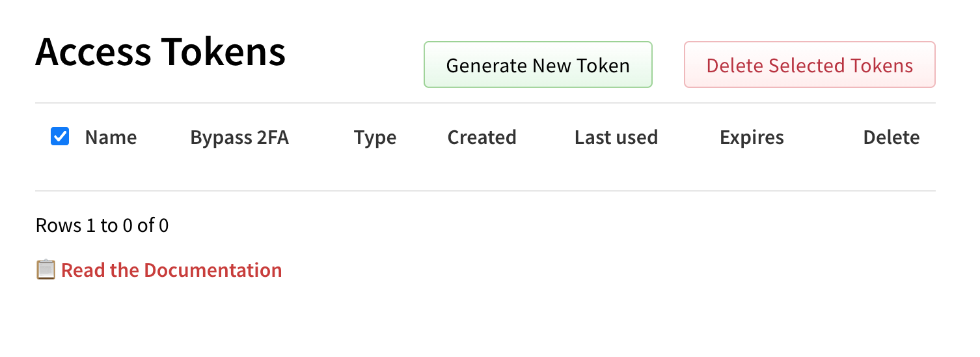Order the token list by expiry column
This screenshot has height=357, width=980.
pos(752,137)
